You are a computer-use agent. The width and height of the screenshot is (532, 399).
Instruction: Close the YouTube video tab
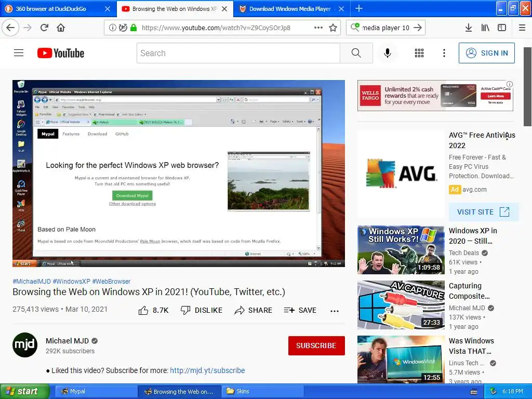(x=224, y=9)
